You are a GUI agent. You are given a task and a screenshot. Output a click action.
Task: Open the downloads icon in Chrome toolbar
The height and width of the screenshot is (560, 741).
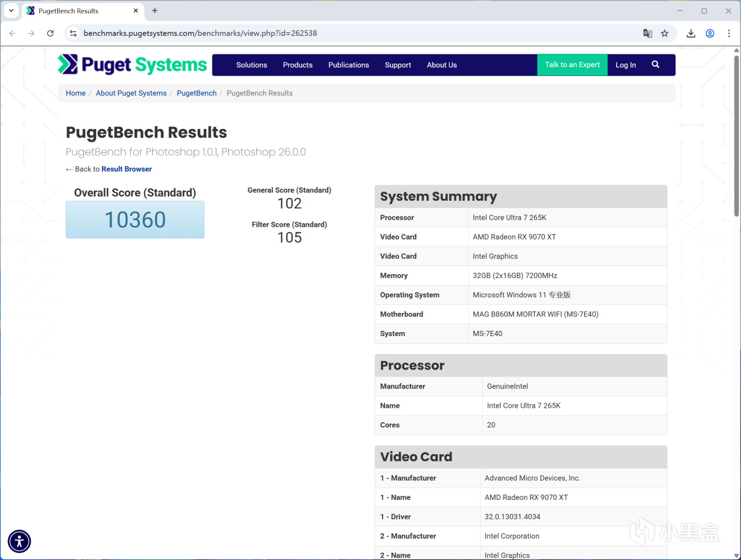point(691,34)
